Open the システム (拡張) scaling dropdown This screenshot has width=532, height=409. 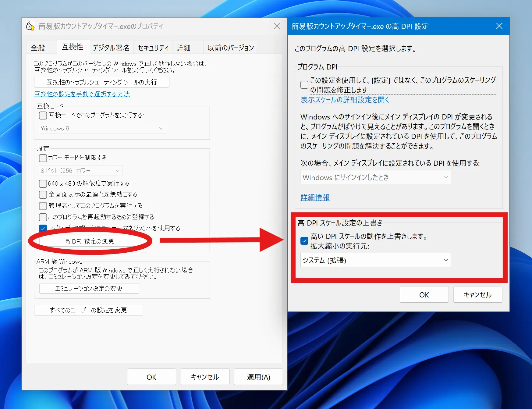pyautogui.click(x=375, y=260)
